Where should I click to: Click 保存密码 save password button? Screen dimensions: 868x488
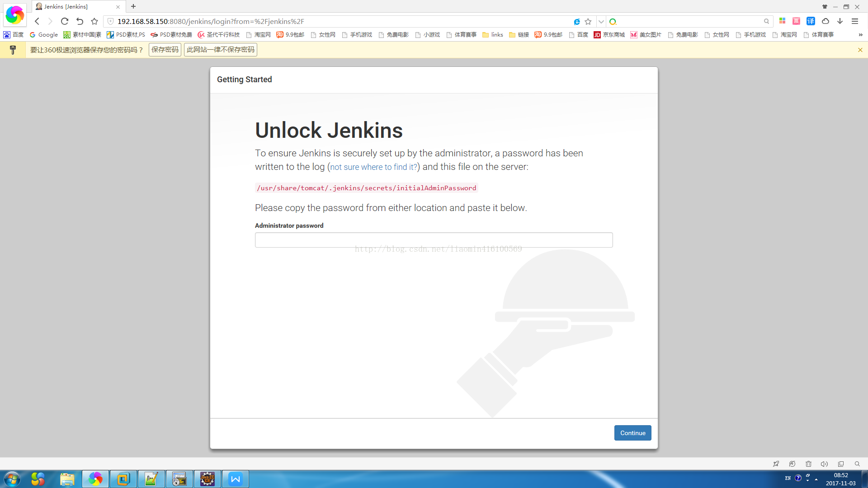(x=165, y=50)
